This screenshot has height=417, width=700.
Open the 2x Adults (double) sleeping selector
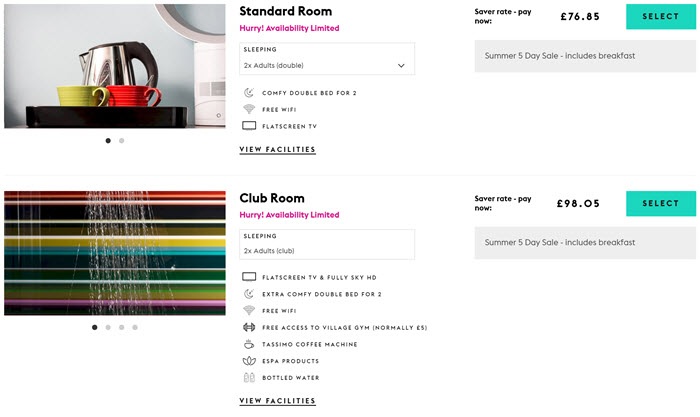pos(327,59)
